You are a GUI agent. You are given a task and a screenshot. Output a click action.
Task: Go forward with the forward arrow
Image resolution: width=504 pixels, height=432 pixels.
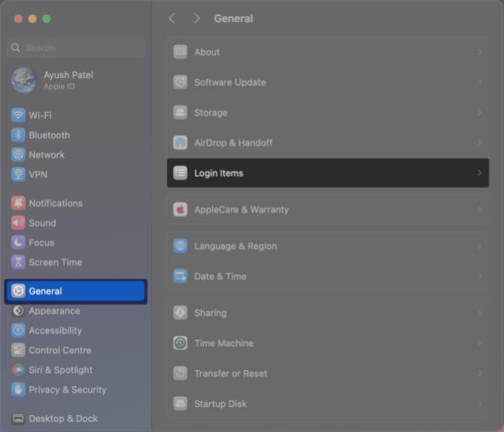click(197, 18)
